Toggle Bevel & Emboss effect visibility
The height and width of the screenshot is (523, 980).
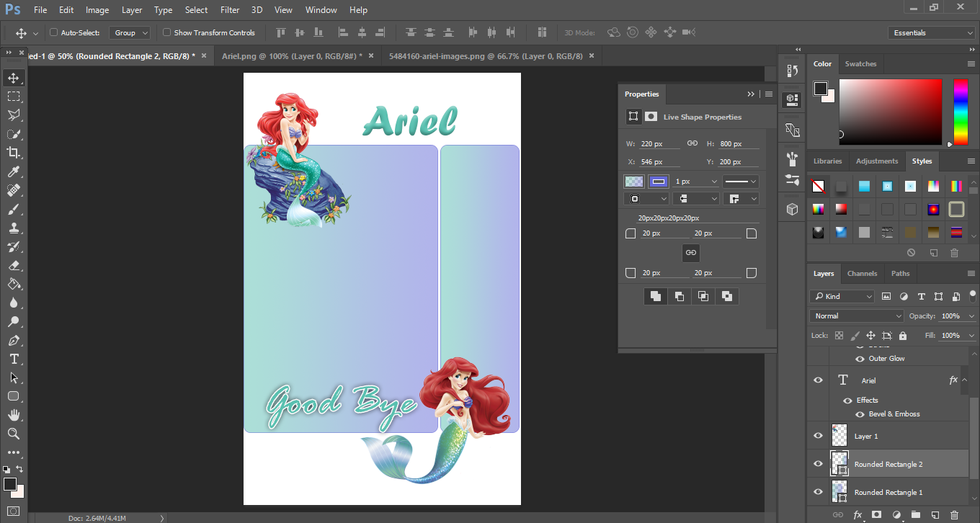tap(860, 414)
